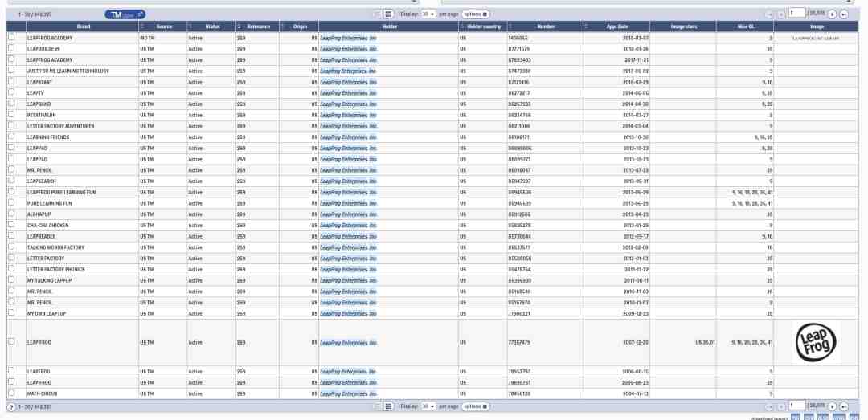
Task: Open the Leap Frog logo image
Action: click(816, 343)
